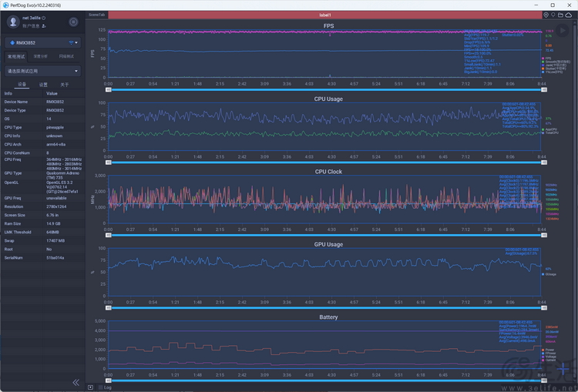The height and width of the screenshot is (392, 578).
Task: Collapse the sidebar with the double chevron
Action: click(76, 383)
